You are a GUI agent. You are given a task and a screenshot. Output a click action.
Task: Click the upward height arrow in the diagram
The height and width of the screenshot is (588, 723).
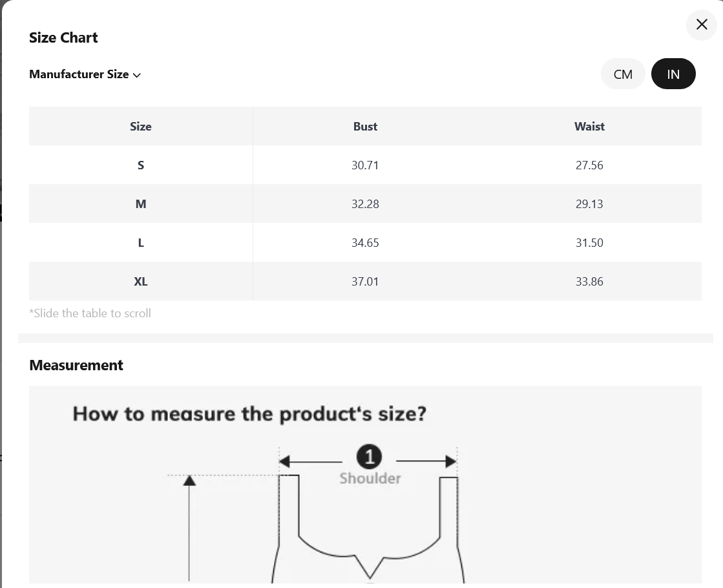(x=189, y=528)
